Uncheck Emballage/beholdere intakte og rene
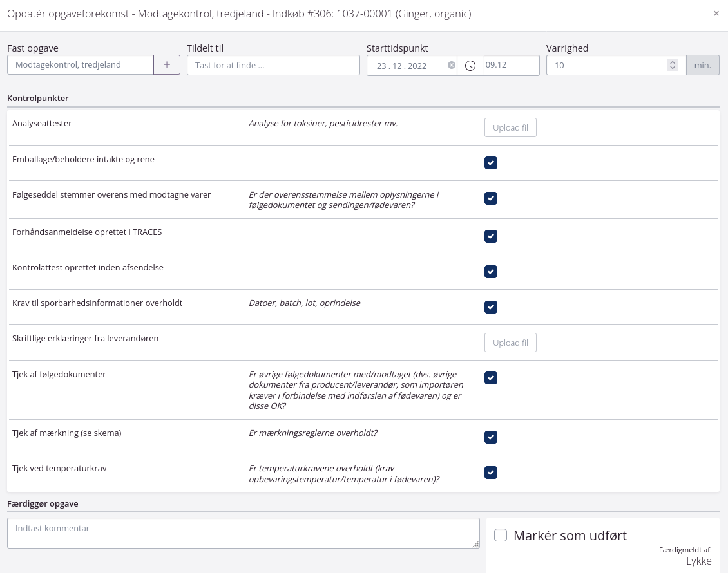The width and height of the screenshot is (728, 573). coord(491,163)
